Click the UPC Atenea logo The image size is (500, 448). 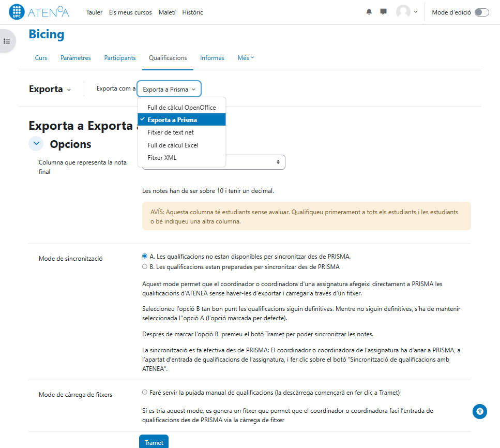tap(39, 12)
